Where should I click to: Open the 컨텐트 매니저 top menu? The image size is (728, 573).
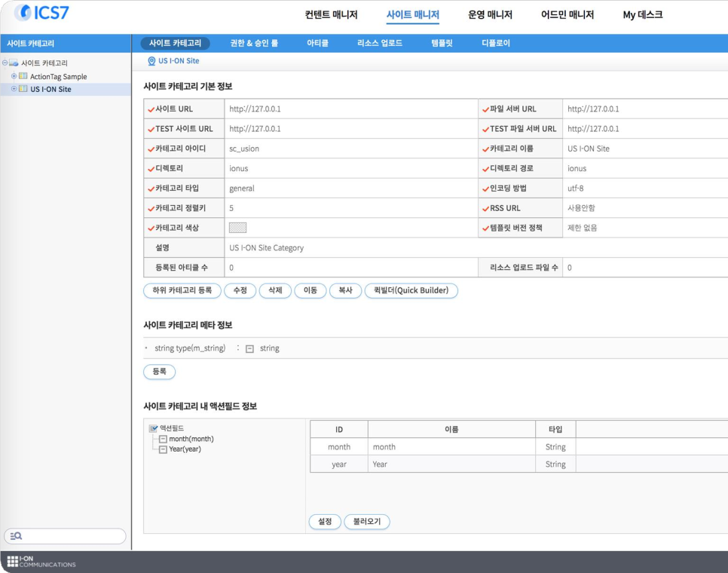coord(331,15)
